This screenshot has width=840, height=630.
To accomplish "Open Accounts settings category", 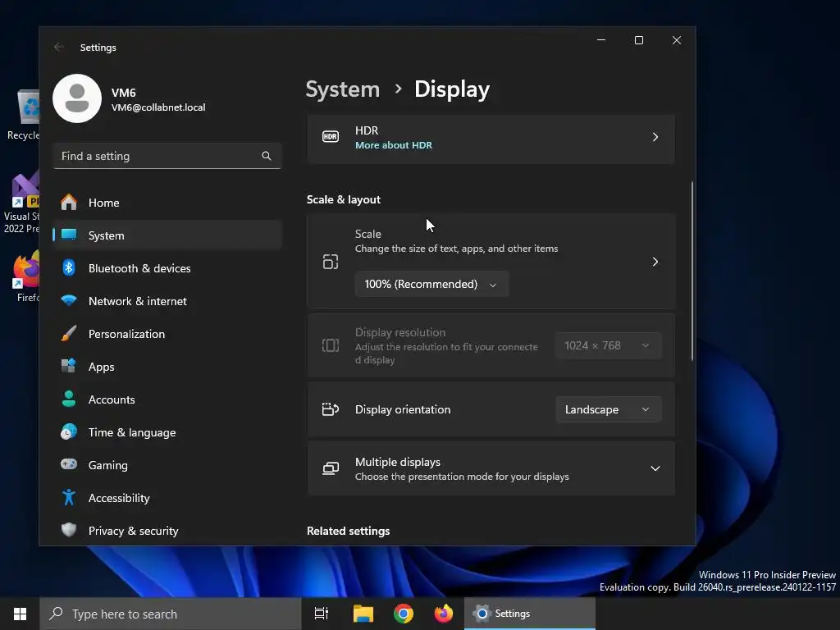I will (167, 399).
